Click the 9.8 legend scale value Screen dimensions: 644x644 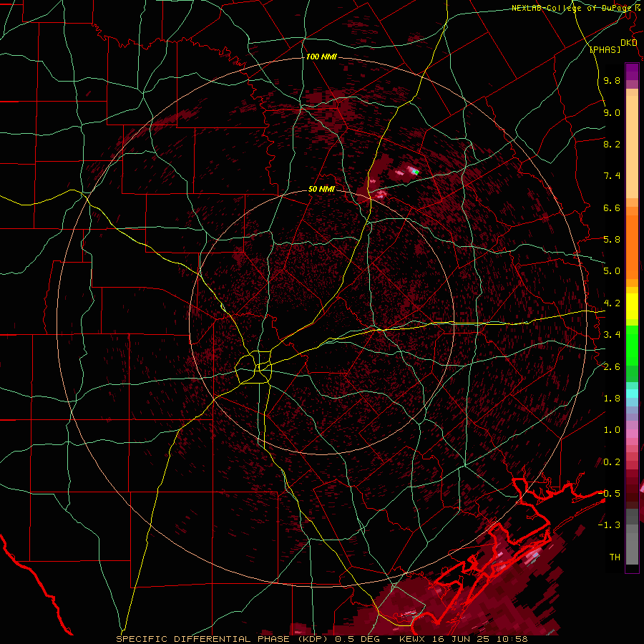coord(612,81)
